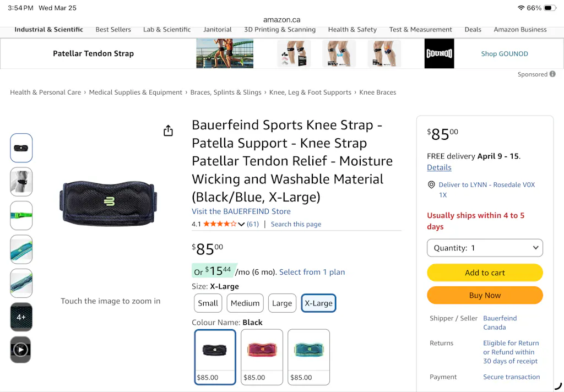Open the 4+ more images thumbnail
Screen dimensions: 564x392
click(x=21, y=317)
